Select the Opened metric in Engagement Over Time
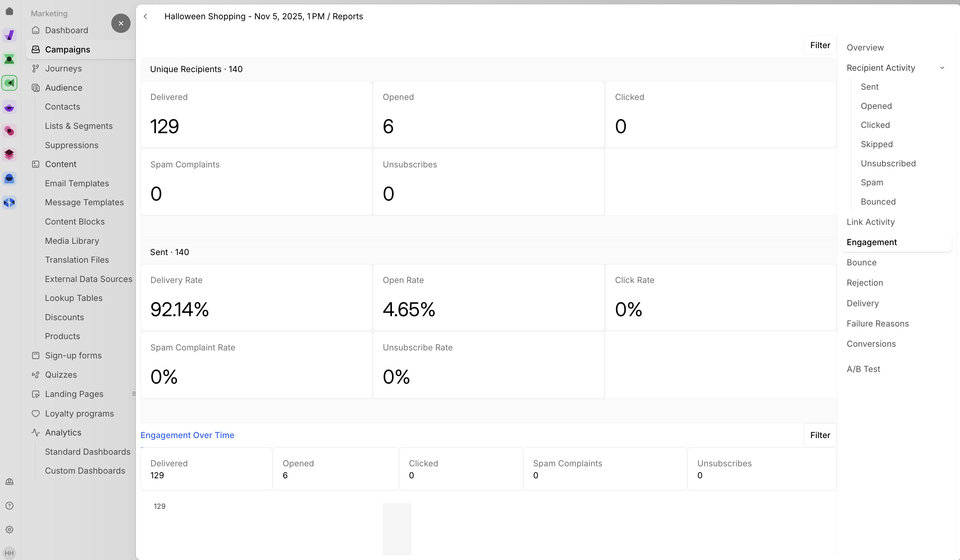This screenshot has height=560, width=960. click(335, 469)
